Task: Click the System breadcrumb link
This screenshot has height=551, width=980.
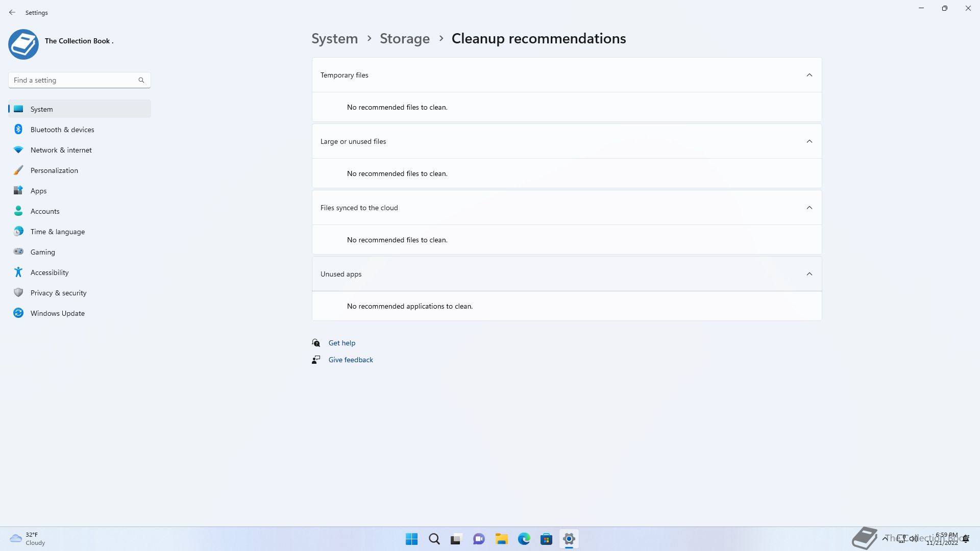Action: 334,39
